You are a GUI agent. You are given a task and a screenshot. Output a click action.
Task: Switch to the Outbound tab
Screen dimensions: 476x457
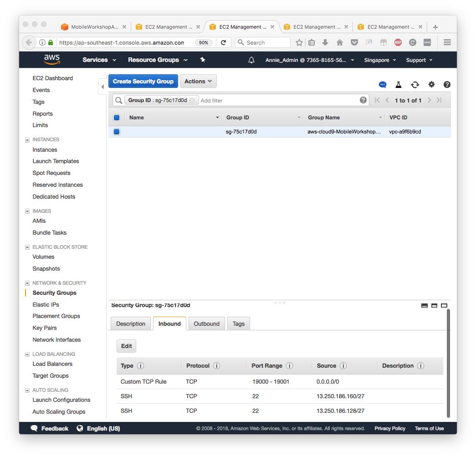coord(206,323)
